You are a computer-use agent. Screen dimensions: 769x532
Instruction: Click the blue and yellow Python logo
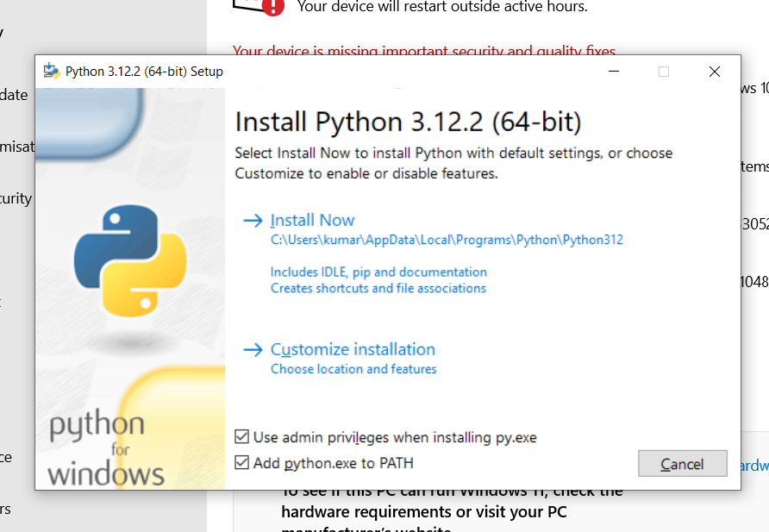coord(130,261)
